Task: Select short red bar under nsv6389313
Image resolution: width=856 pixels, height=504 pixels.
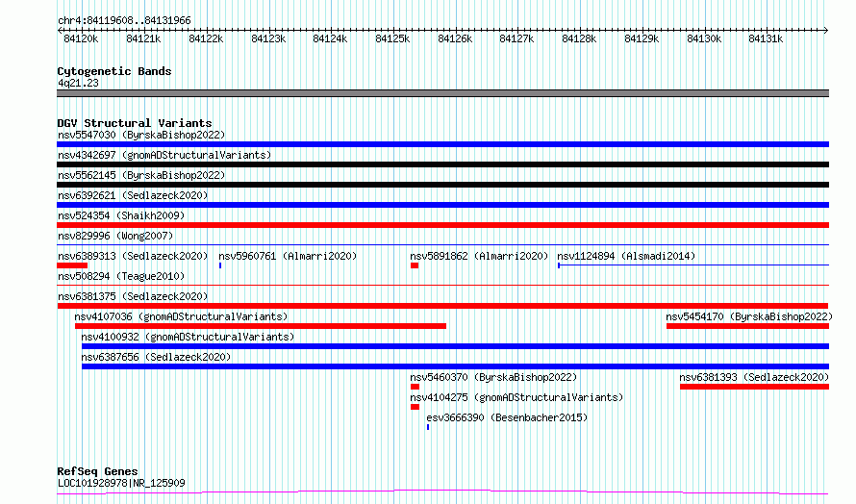Action: [72, 265]
